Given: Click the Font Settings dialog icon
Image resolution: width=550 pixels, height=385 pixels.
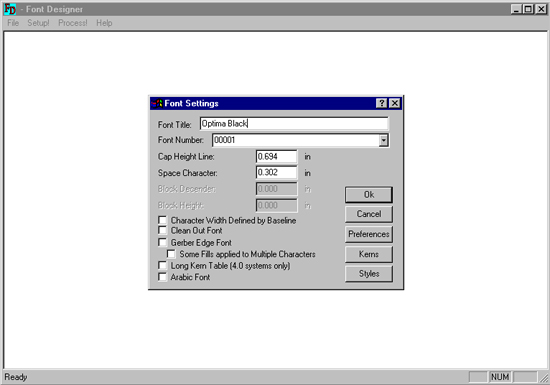Looking at the screenshot, I should click(157, 103).
